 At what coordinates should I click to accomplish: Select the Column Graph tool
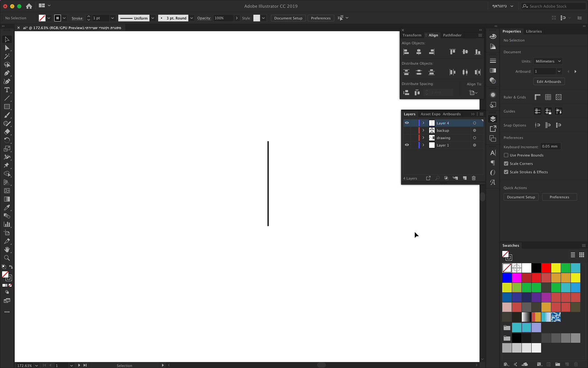tap(7, 224)
